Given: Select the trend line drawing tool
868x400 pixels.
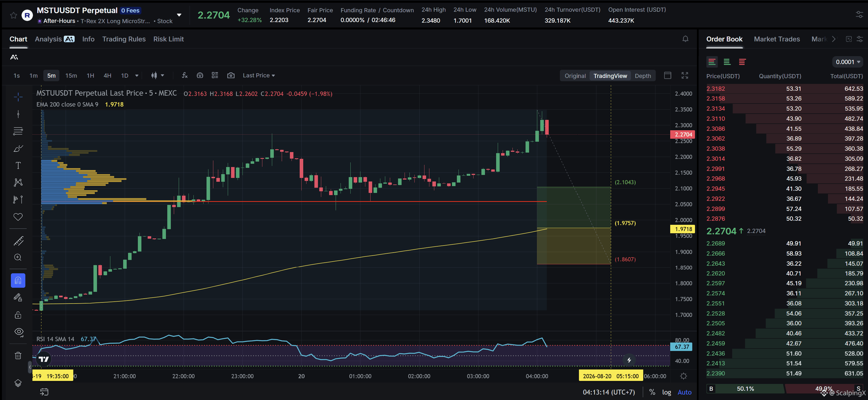Looking at the screenshot, I should (x=18, y=114).
